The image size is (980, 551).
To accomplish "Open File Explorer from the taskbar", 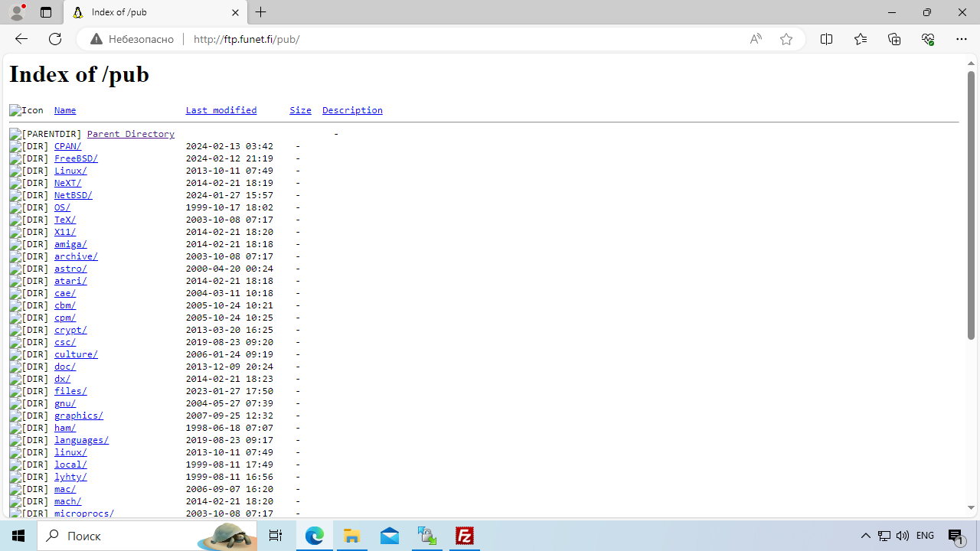I will pos(352,536).
